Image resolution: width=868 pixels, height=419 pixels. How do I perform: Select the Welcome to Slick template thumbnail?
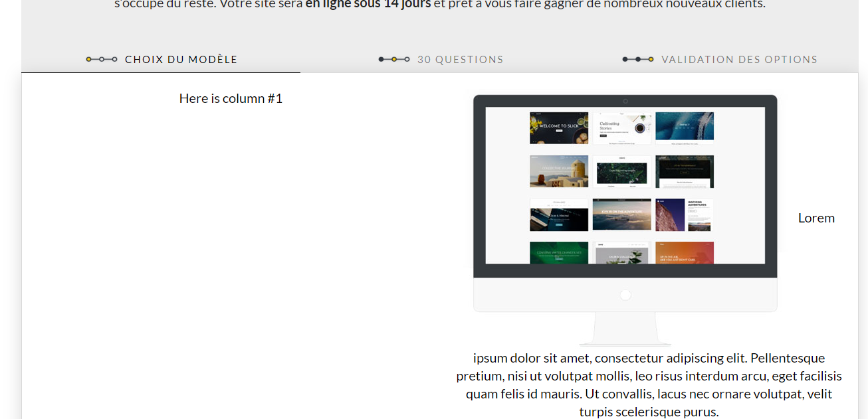559,128
